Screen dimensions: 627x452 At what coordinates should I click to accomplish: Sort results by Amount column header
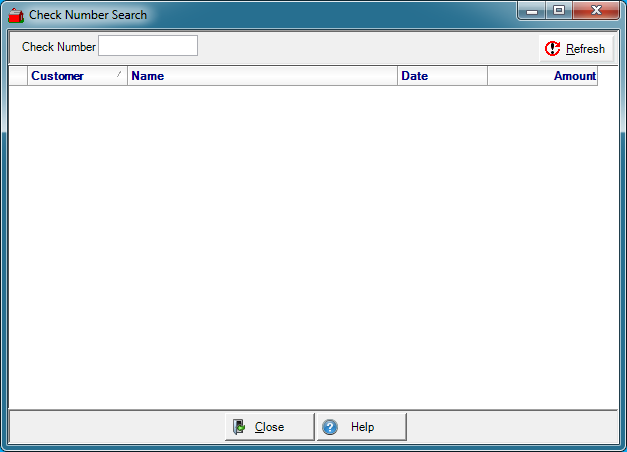[542, 76]
